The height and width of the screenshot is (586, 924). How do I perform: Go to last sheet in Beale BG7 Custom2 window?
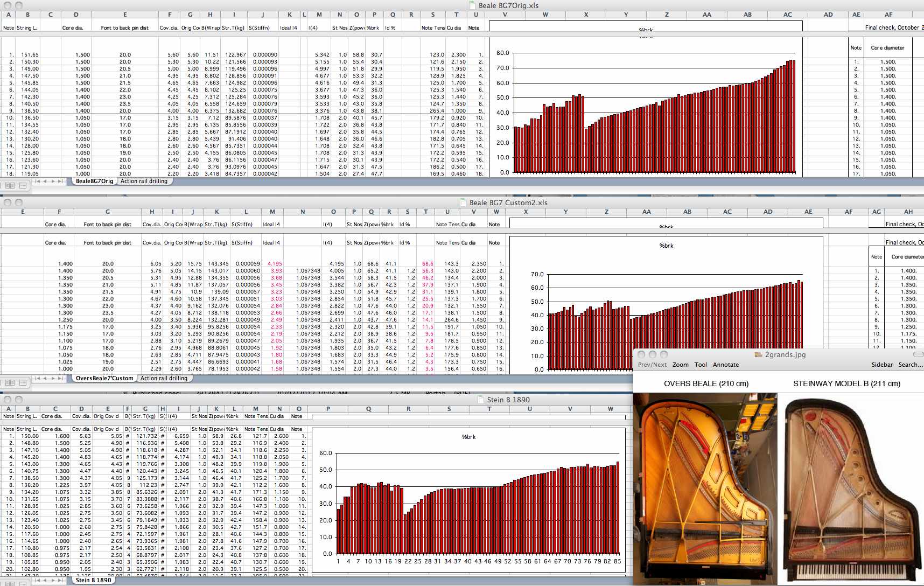tap(61, 379)
